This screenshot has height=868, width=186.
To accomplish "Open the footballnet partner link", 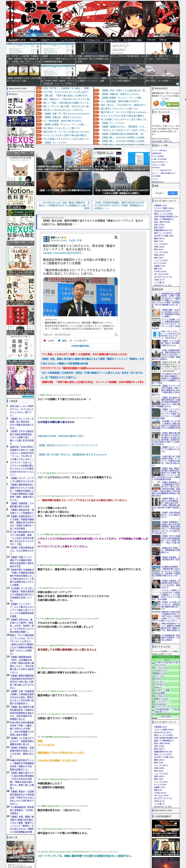I will (x=156, y=168).
